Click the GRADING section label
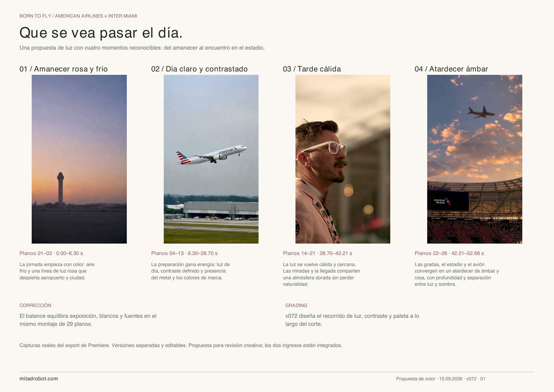The image size is (554, 392). (296, 305)
